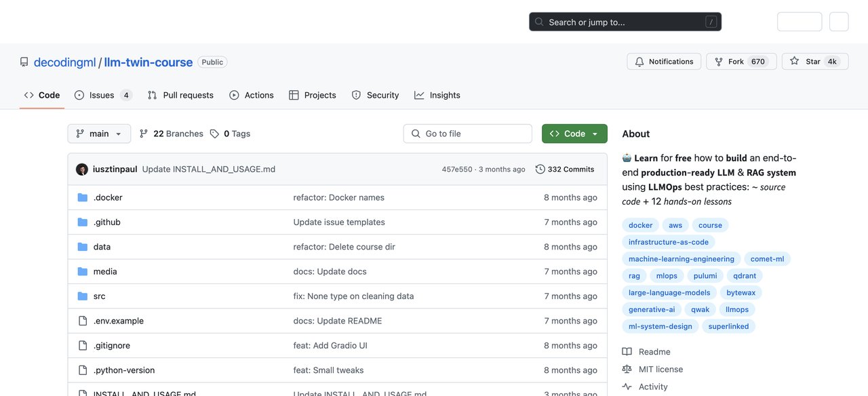Select the qdrant topic tag
Screen dimensions: 868x396
745,276
